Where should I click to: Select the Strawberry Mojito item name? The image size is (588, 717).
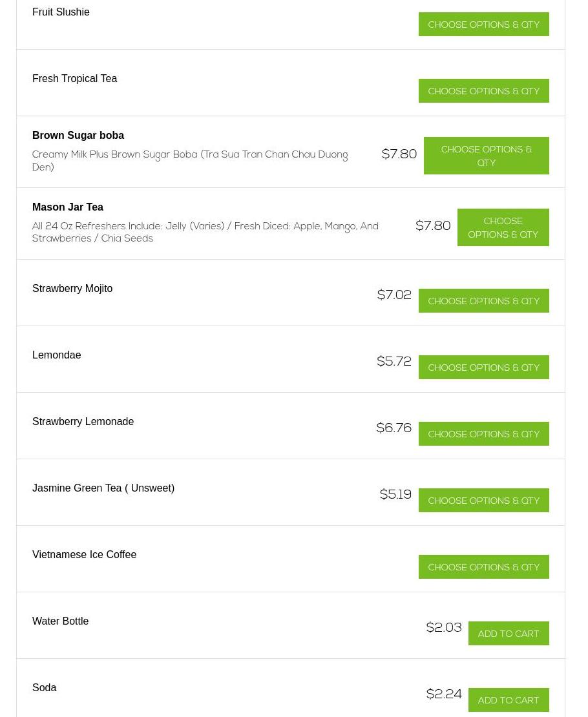coord(72,288)
